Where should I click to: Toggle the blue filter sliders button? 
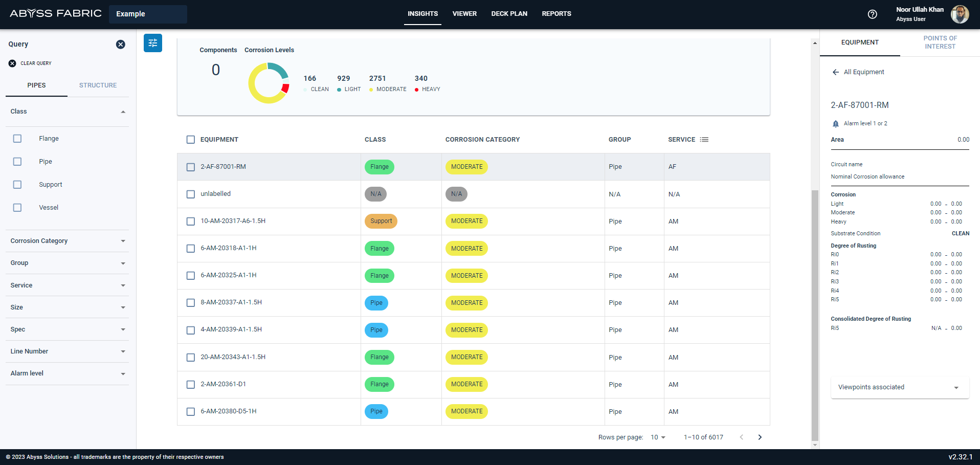(153, 43)
